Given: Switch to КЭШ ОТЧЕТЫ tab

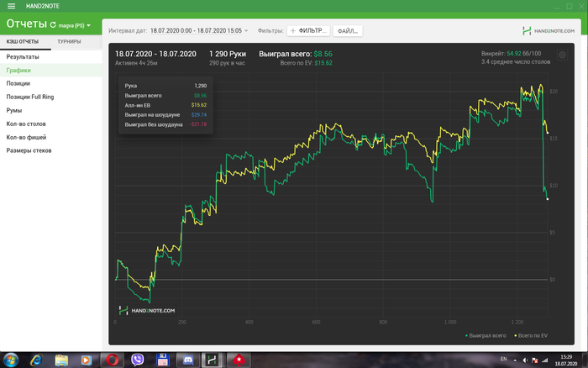Looking at the screenshot, I should pos(23,42).
